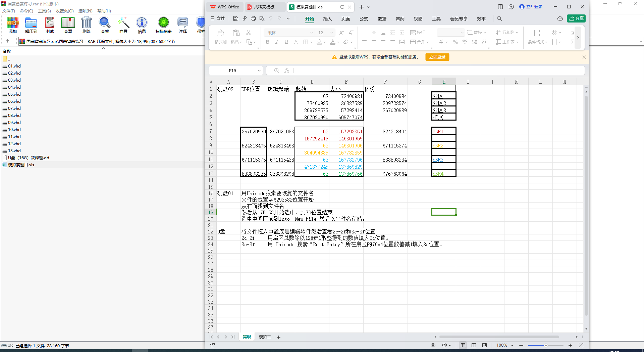Open the ribbon search magnifier icon
This screenshot has width=644, height=352.
pos(499,19)
